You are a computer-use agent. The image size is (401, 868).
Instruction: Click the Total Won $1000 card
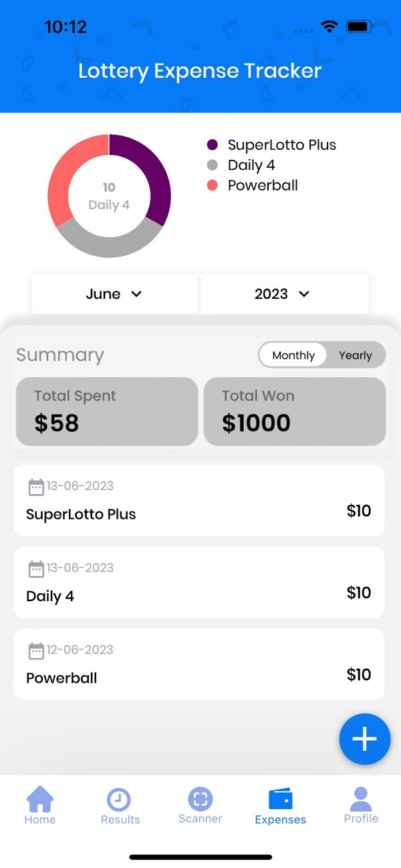[x=294, y=411]
